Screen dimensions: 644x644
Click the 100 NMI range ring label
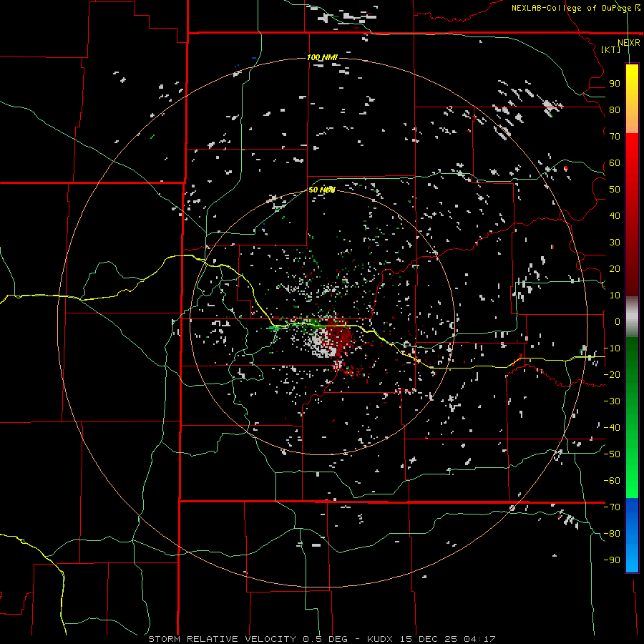[322, 57]
